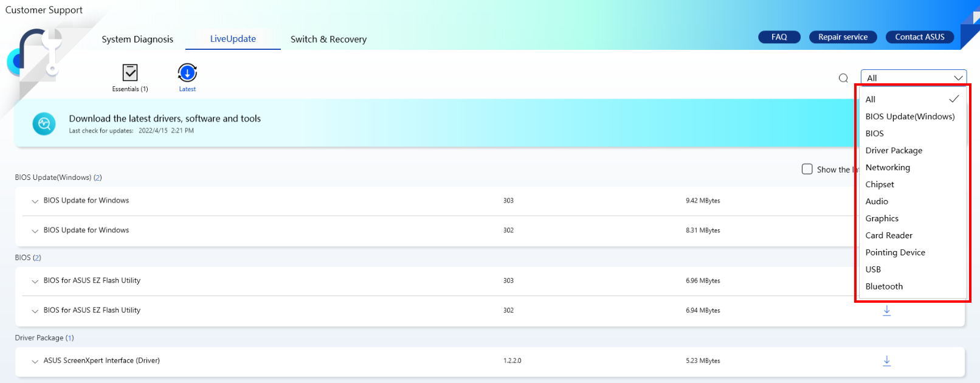980x383 pixels.
Task: Click the Contact ASUS button
Action: 920,37
